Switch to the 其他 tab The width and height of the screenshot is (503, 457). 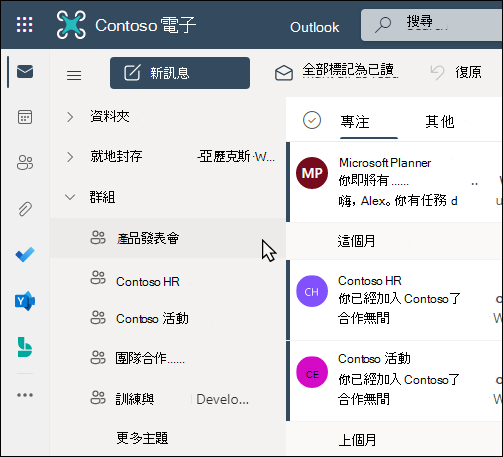pos(440,122)
